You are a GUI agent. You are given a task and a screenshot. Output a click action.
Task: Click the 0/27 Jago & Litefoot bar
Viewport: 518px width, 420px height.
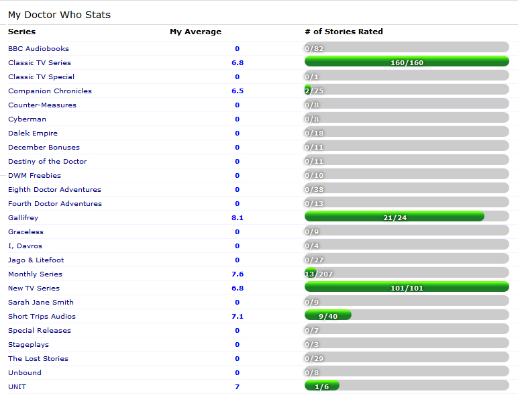(407, 259)
